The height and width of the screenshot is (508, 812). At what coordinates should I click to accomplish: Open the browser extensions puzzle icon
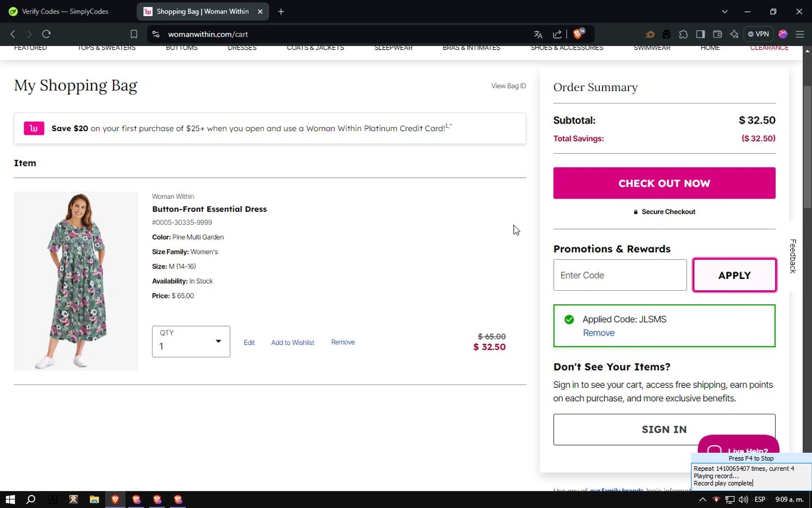(x=684, y=34)
